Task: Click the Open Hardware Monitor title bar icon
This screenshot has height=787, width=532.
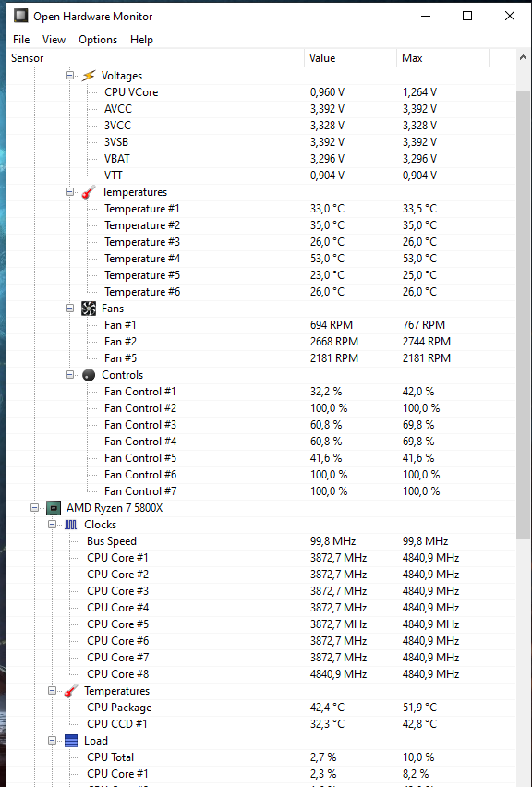Action: (20, 16)
